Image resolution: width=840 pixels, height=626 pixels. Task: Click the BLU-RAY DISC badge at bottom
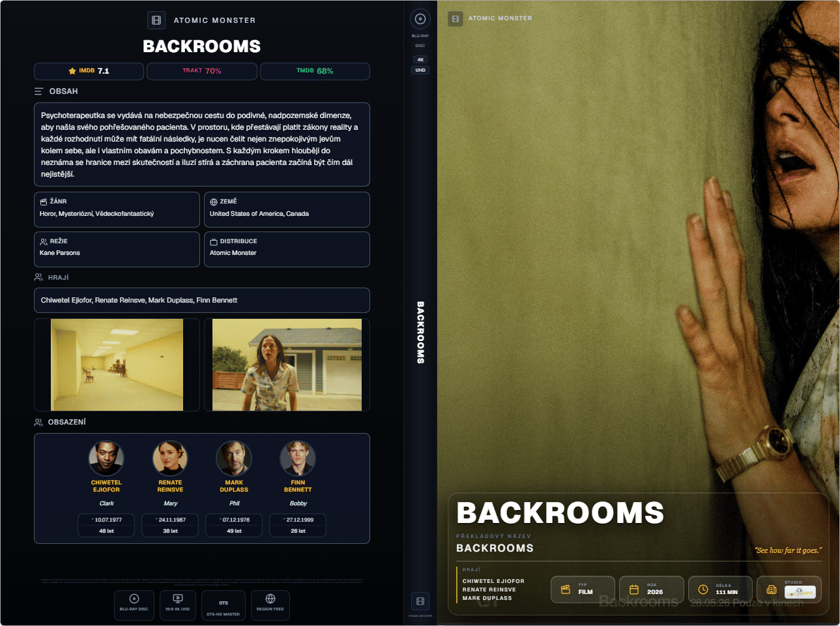tap(134, 606)
